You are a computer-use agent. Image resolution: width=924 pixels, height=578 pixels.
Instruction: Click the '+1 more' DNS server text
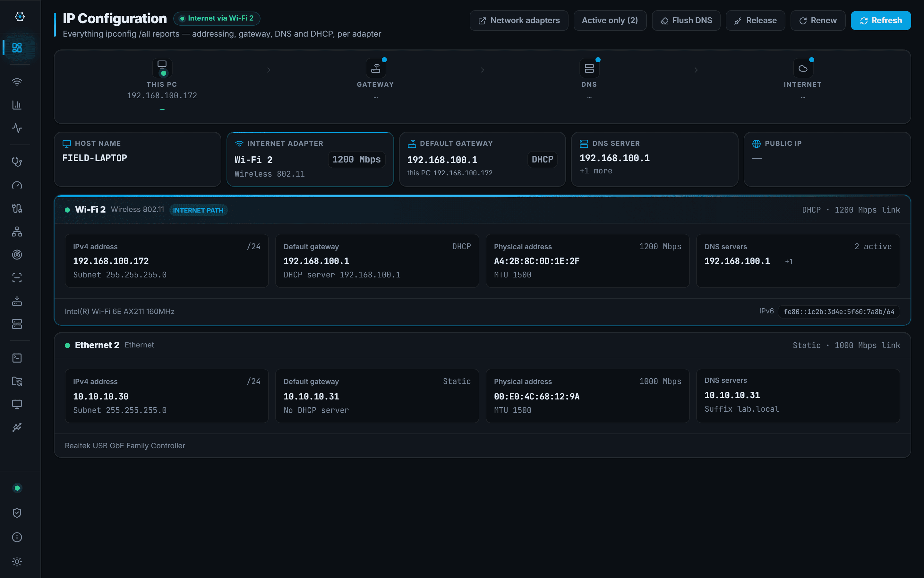tap(596, 171)
